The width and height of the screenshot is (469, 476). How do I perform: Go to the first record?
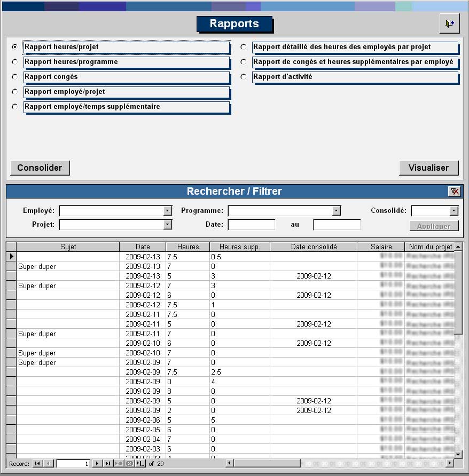(x=37, y=464)
